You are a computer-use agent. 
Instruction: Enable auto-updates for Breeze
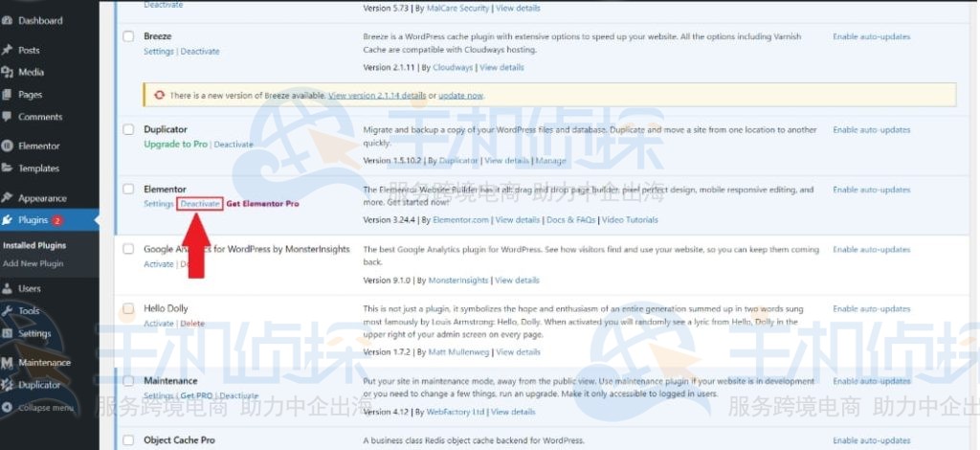pyautogui.click(x=871, y=37)
